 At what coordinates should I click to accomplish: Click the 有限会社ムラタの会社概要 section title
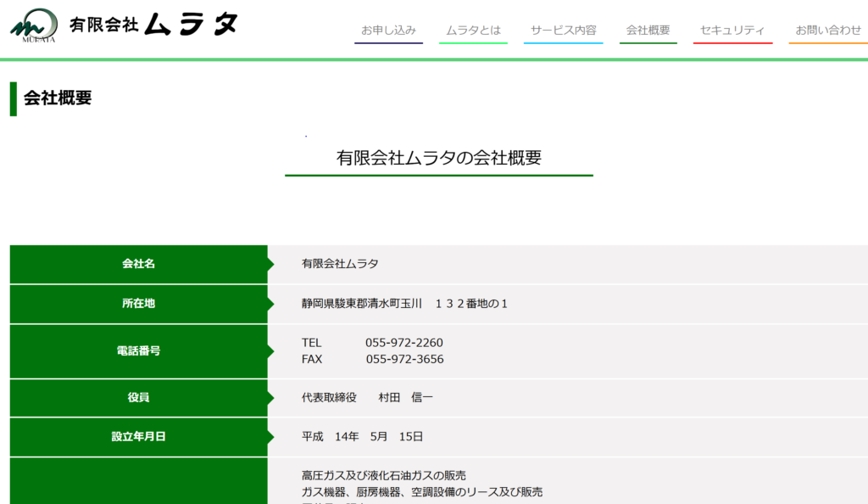[x=438, y=158]
